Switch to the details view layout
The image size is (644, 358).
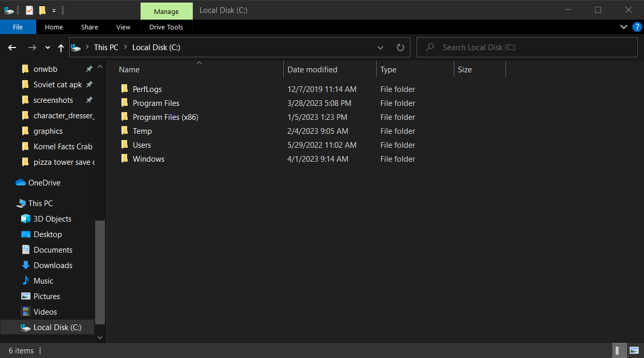(x=618, y=351)
